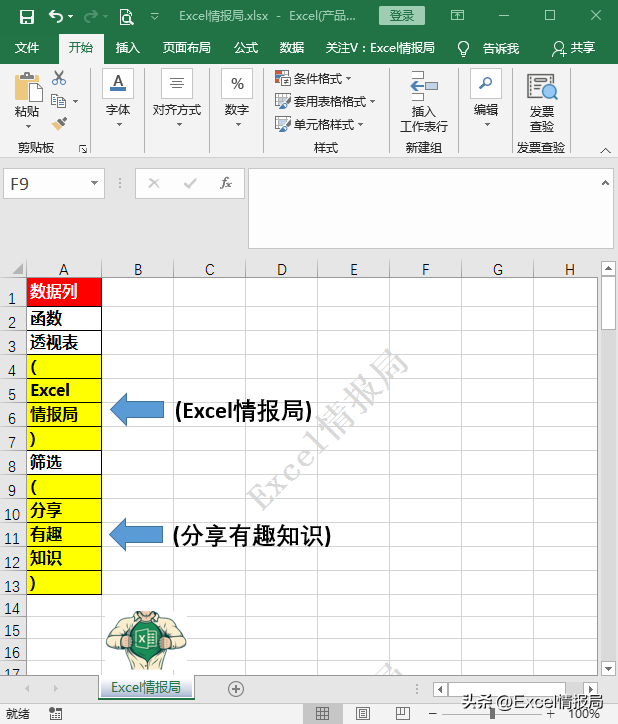Select row 9 header
This screenshot has height=724, width=618.
(x=13, y=489)
